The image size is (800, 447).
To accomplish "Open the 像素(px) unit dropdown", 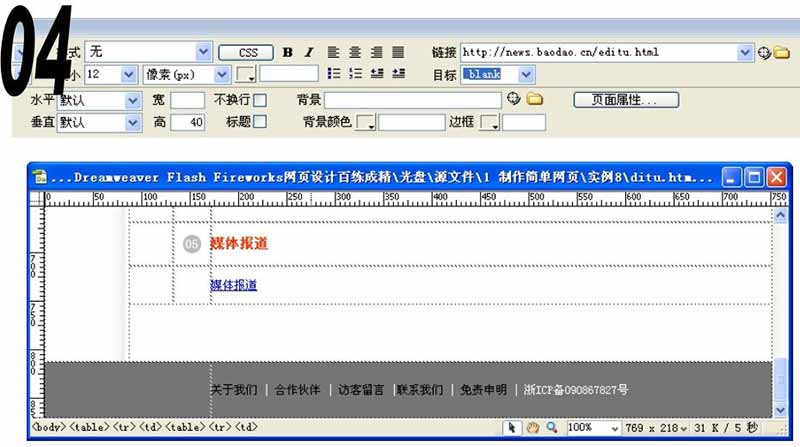I will (x=221, y=74).
